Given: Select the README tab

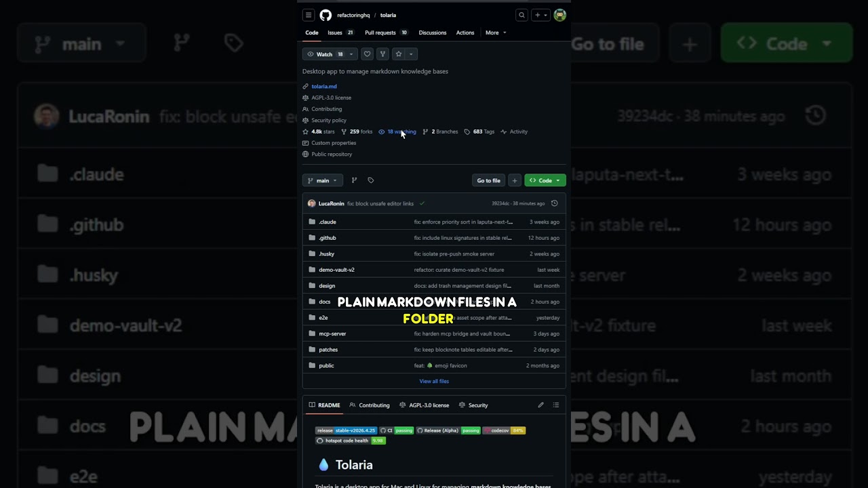Looking at the screenshot, I should [325, 405].
